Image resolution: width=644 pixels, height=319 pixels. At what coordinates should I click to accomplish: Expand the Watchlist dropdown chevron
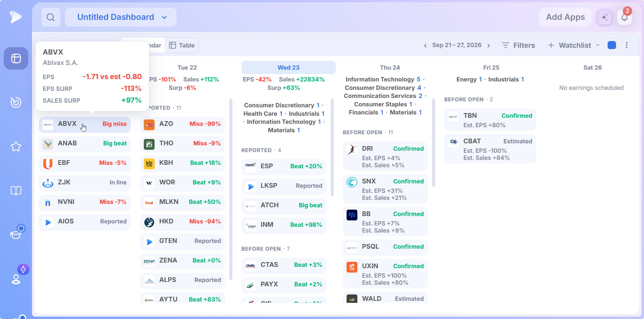click(598, 45)
